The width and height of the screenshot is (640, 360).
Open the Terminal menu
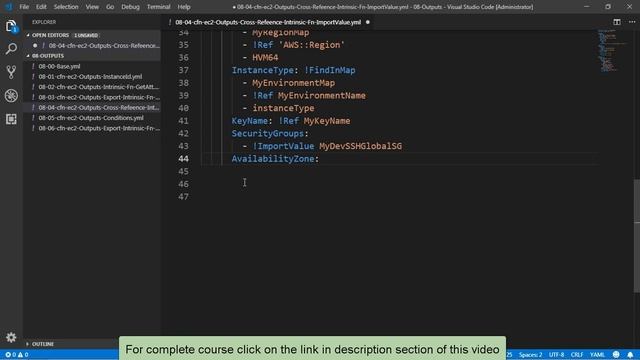coord(158,7)
